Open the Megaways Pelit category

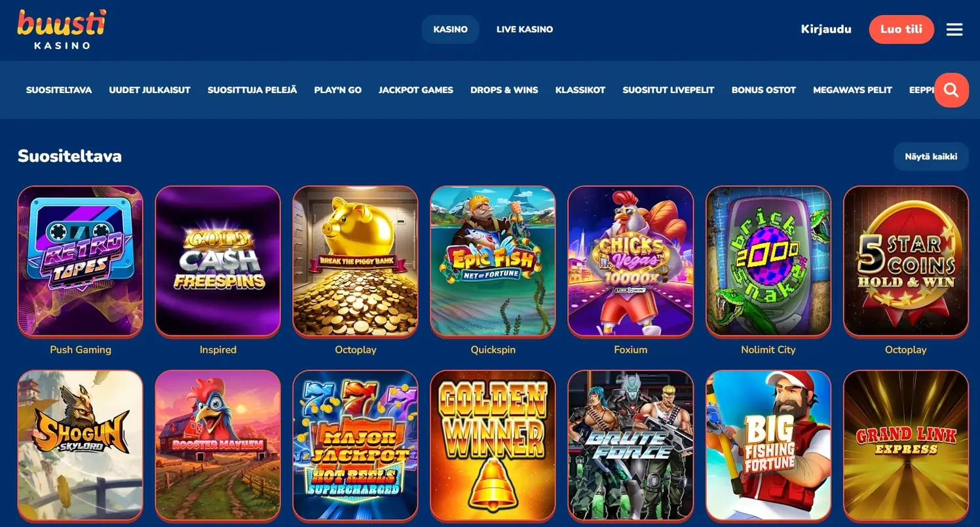pos(852,90)
